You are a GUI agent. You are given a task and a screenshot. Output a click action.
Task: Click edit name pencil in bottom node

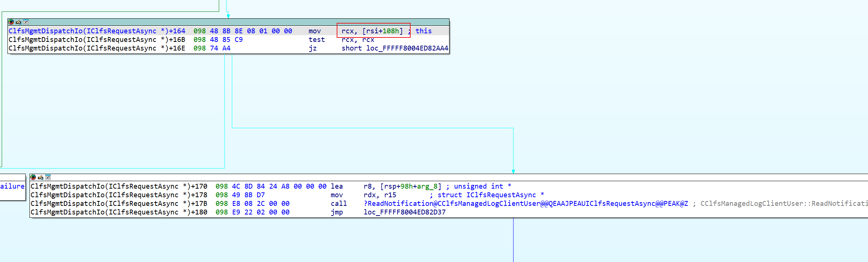coord(40,177)
